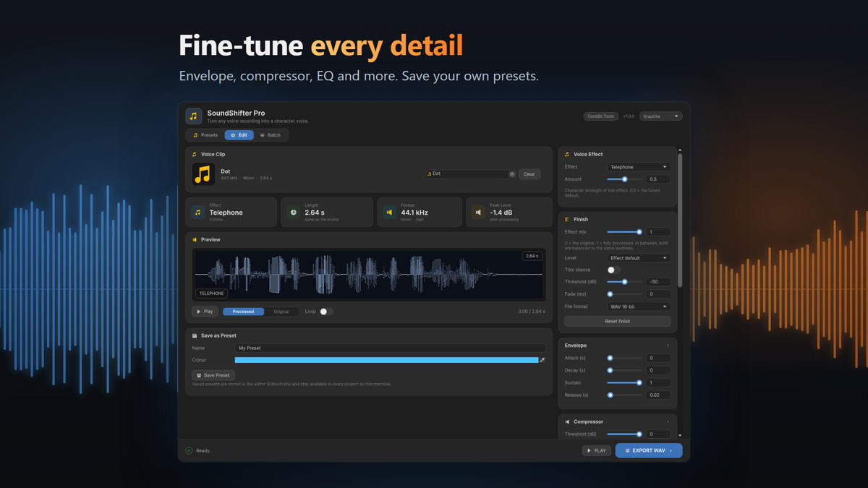This screenshot has height=488, width=868.
Task: Click the Amount value field 0.5
Action: pyautogui.click(x=658, y=179)
